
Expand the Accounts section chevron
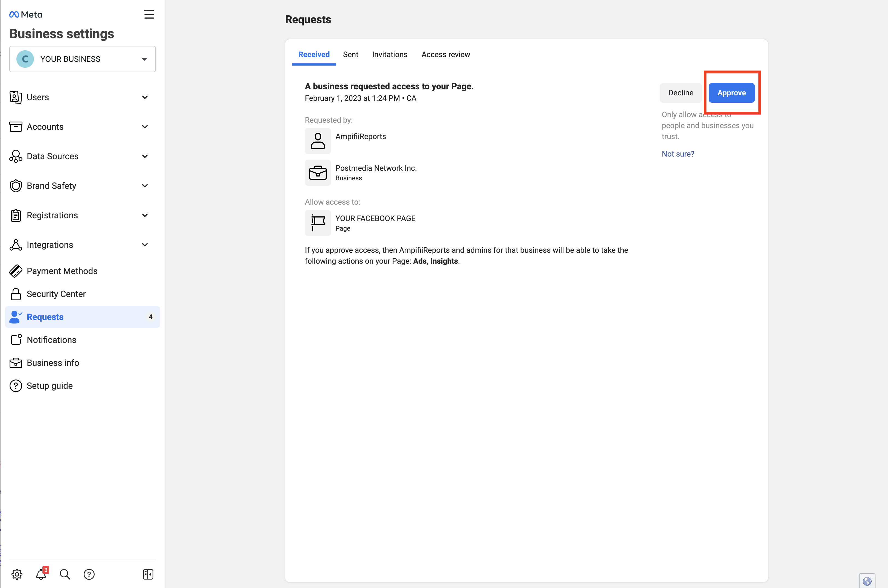pos(145,127)
